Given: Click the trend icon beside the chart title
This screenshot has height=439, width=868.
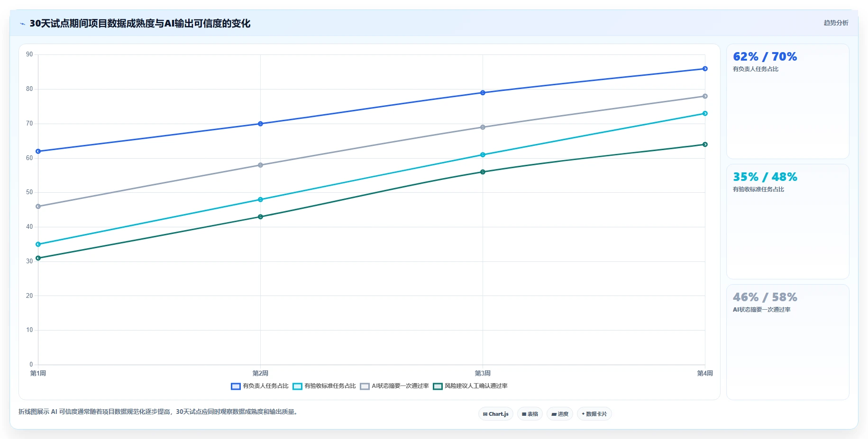Looking at the screenshot, I should click(x=22, y=24).
